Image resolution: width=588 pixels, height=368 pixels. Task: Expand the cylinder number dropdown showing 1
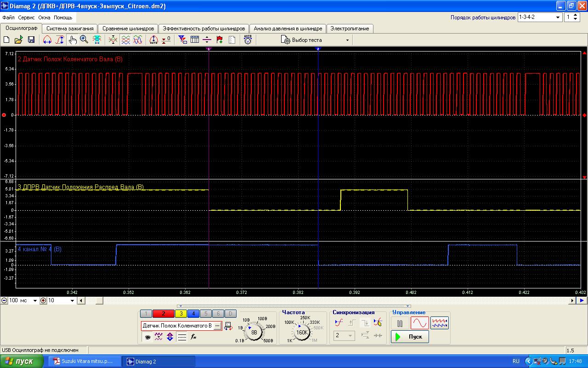pos(576,17)
